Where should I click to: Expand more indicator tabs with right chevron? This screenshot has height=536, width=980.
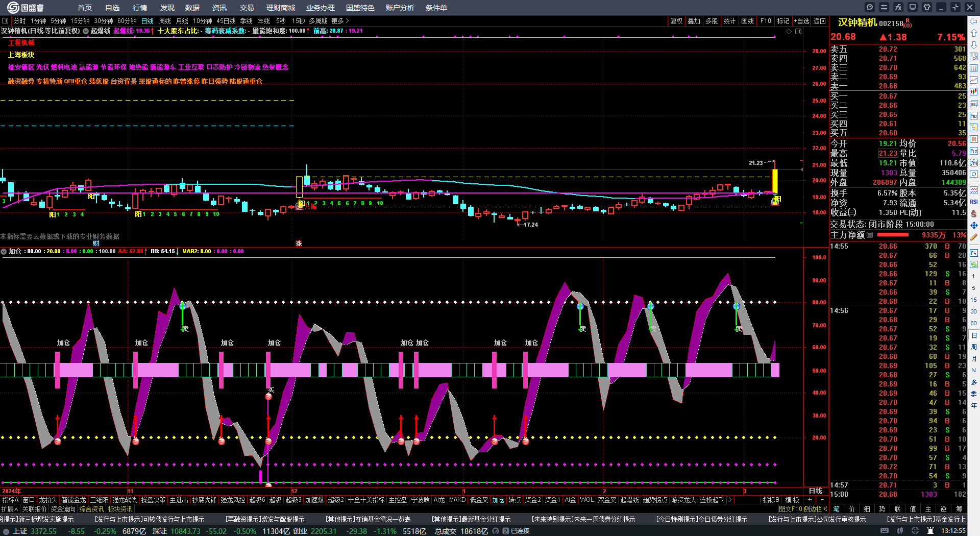click(730, 500)
